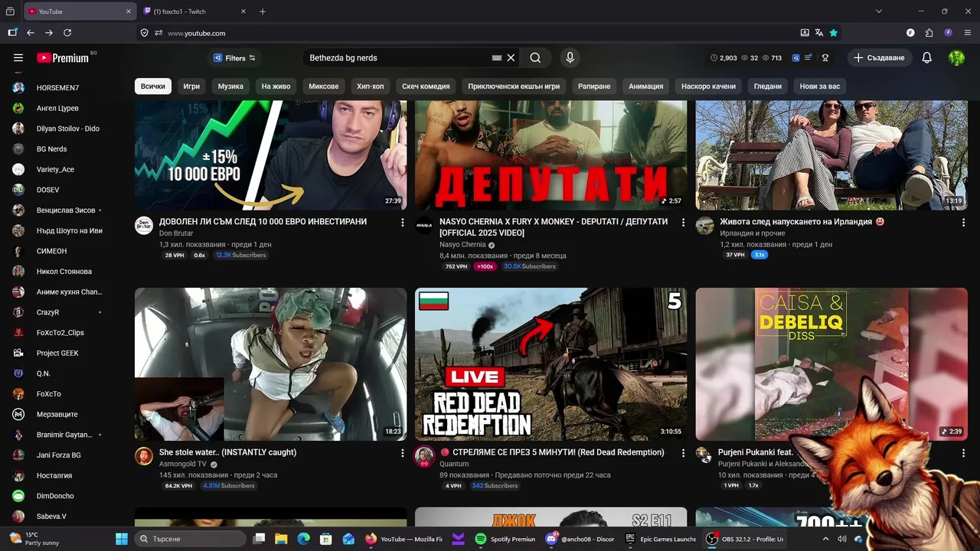
Task: Open Asmongold TV channel link
Action: click(x=183, y=464)
